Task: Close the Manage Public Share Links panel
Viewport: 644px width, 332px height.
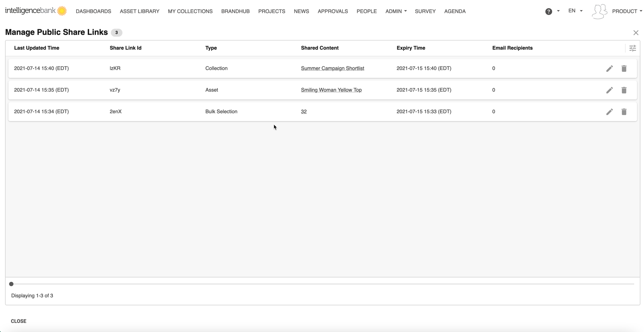Action: point(636,33)
